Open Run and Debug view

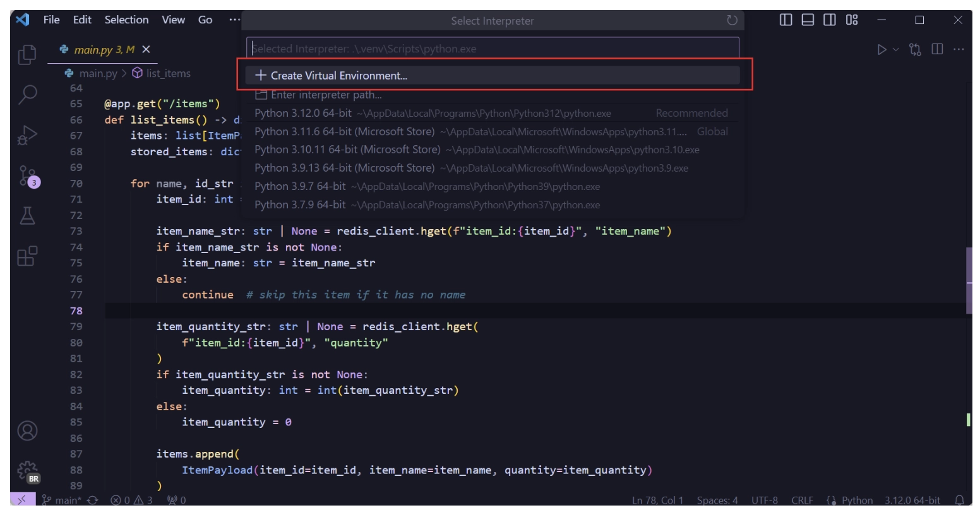coord(27,135)
